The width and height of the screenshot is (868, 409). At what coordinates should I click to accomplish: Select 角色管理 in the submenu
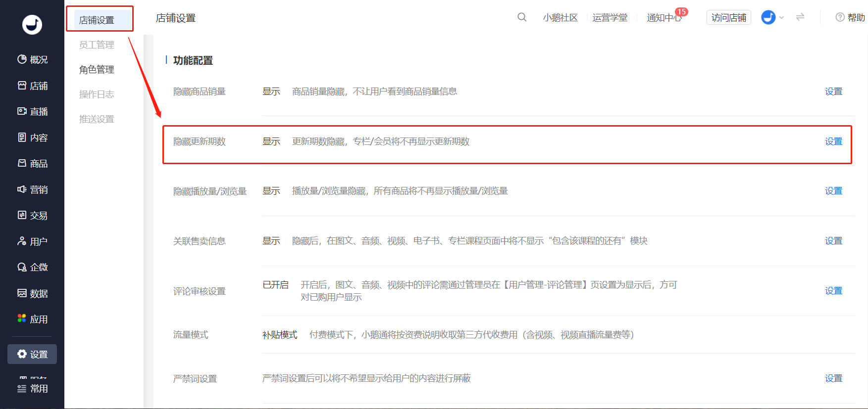point(97,70)
